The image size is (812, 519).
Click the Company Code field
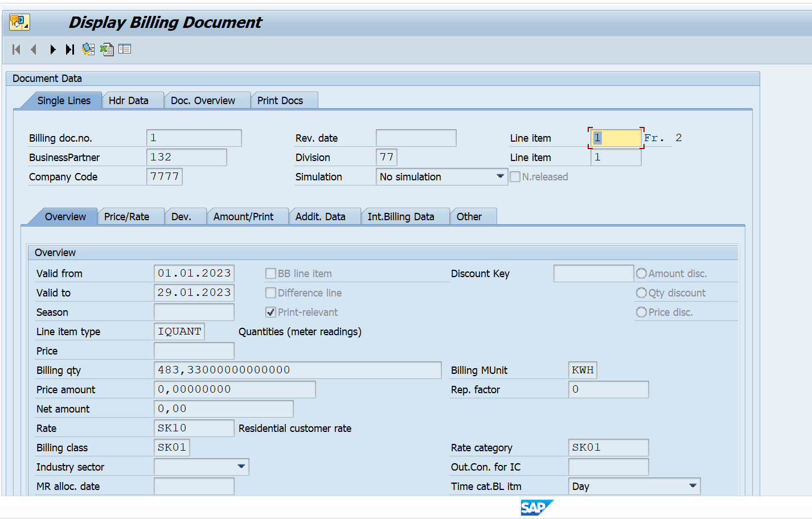(165, 177)
